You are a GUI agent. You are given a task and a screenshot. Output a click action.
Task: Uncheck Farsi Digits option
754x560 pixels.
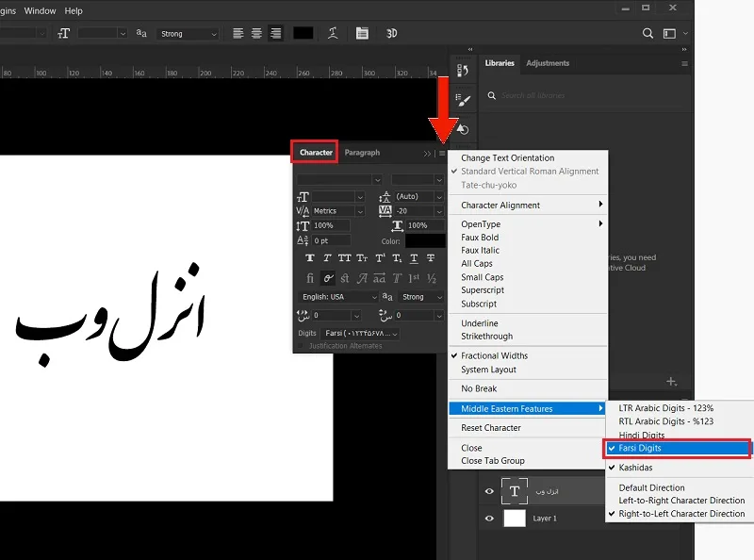[x=678, y=448]
